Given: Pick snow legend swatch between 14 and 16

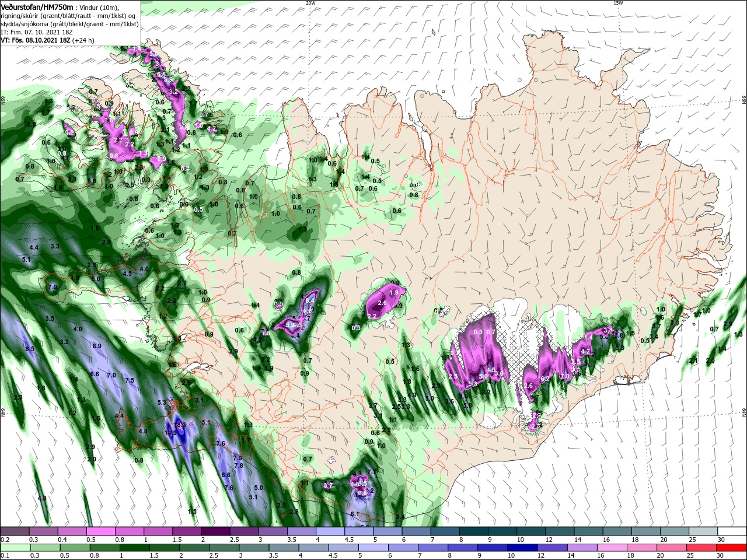Looking at the screenshot, I should (x=589, y=531).
